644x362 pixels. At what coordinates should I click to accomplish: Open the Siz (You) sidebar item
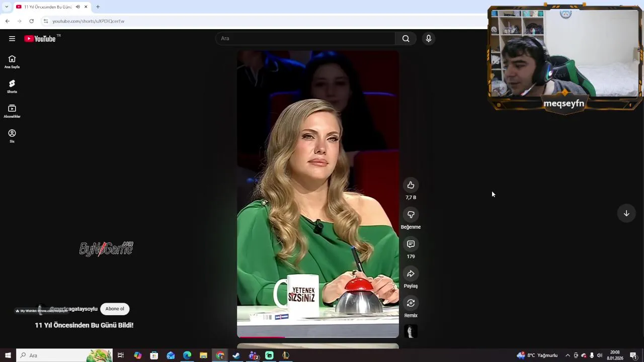(12, 136)
